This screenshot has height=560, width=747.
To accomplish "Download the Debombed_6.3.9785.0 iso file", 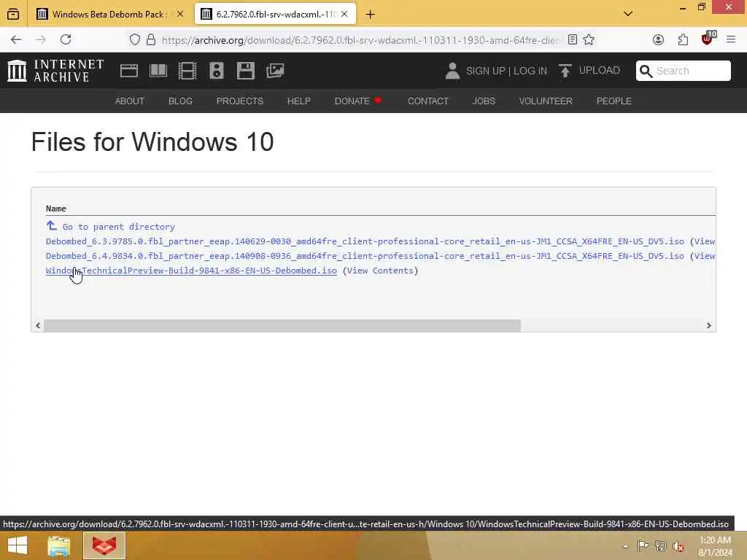I will 365,241.
